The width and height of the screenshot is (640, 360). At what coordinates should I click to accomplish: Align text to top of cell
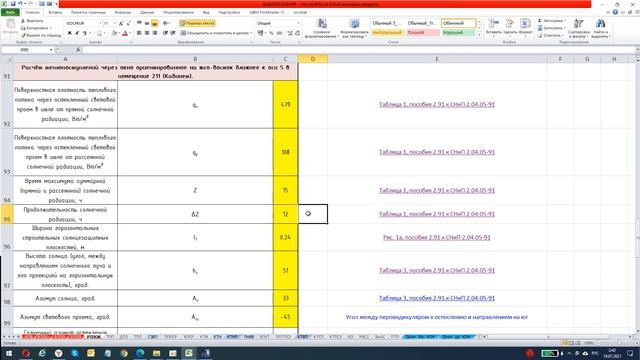click(x=139, y=23)
